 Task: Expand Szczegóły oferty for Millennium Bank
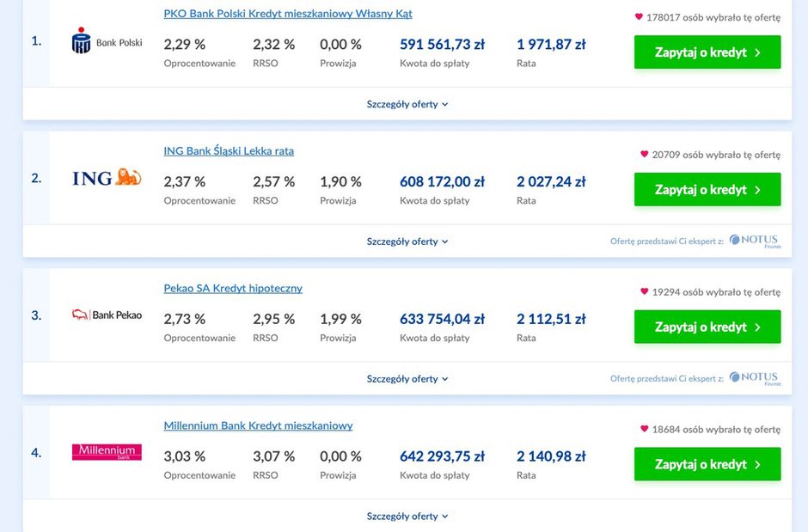[x=407, y=516]
